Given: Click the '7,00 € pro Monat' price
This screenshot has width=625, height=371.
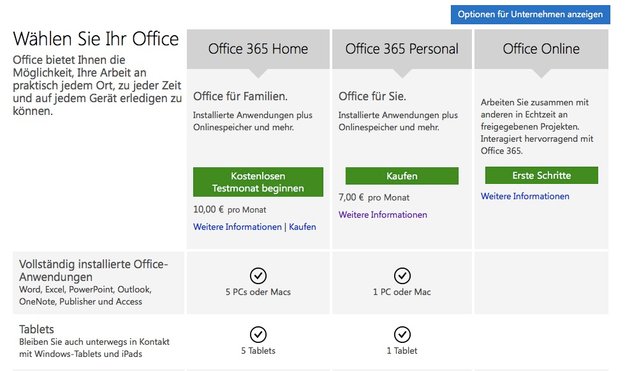Looking at the screenshot, I should 374,197.
